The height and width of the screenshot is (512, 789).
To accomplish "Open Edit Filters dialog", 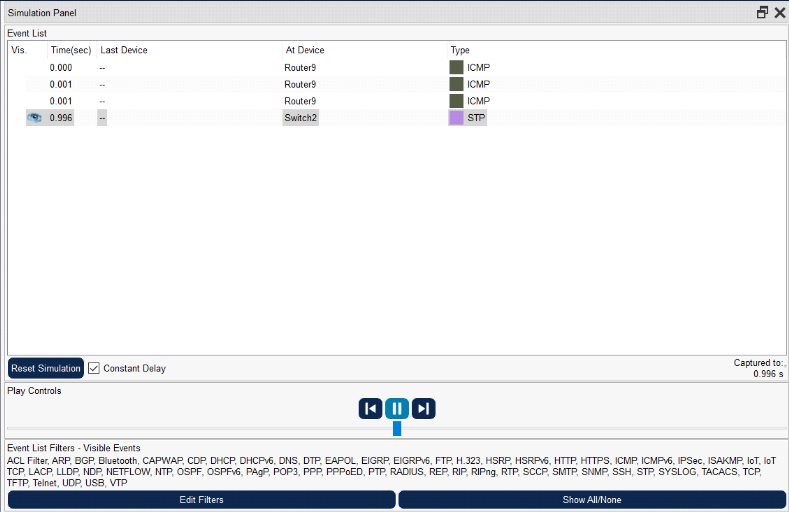I will pos(201,499).
